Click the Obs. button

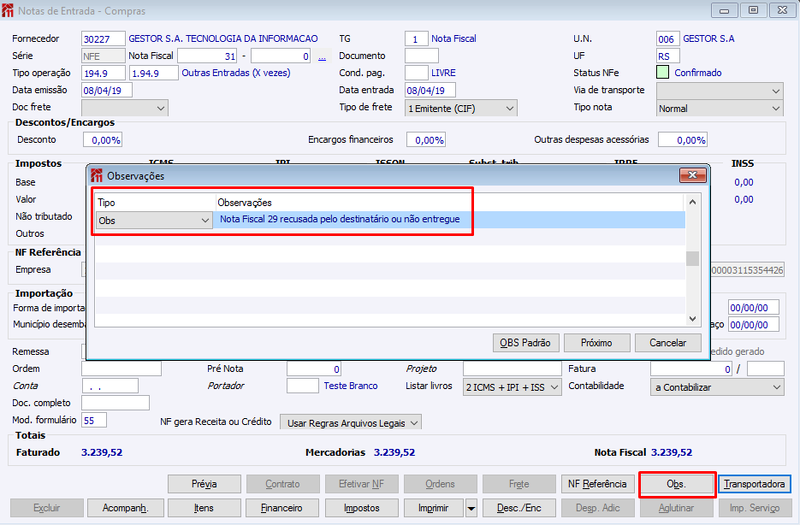(676, 484)
